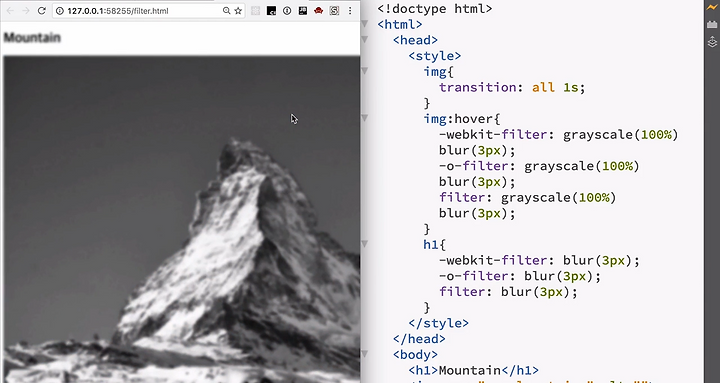Fold the img{ rule

pos(365,71)
